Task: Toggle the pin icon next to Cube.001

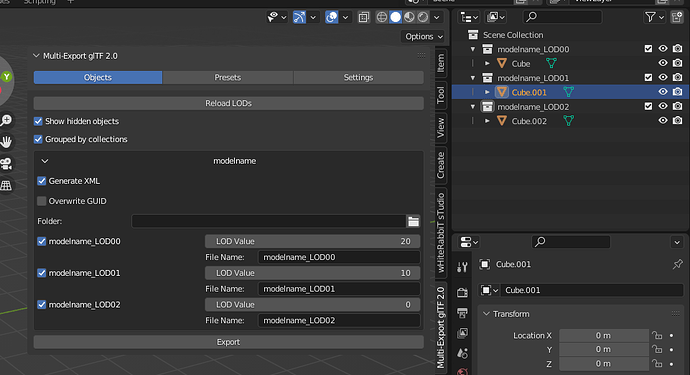Action: pyautogui.click(x=677, y=264)
